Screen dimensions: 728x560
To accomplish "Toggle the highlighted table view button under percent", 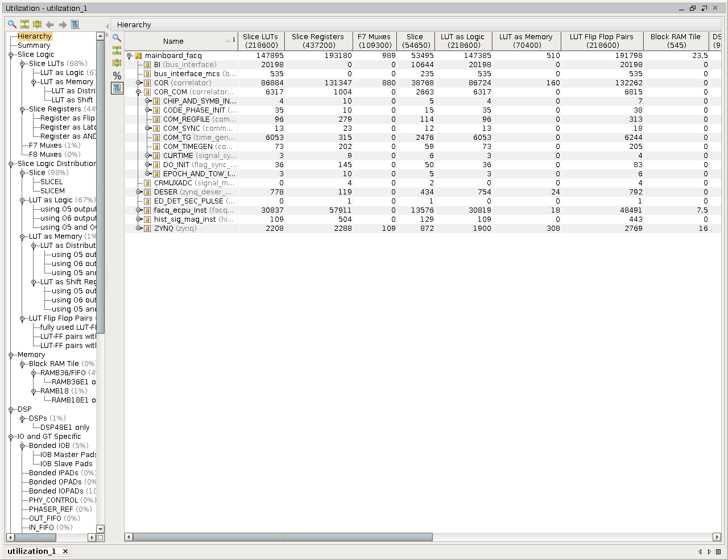I will coord(117,88).
